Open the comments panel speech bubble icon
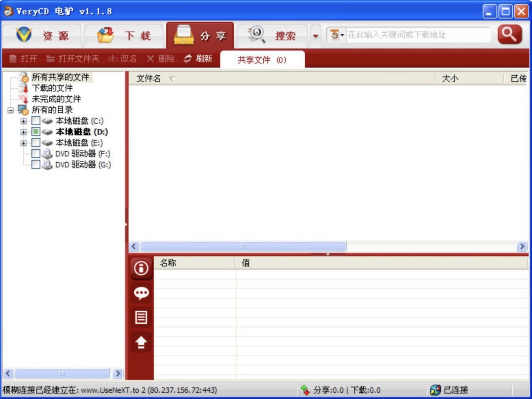The image size is (532, 399). pos(140,293)
